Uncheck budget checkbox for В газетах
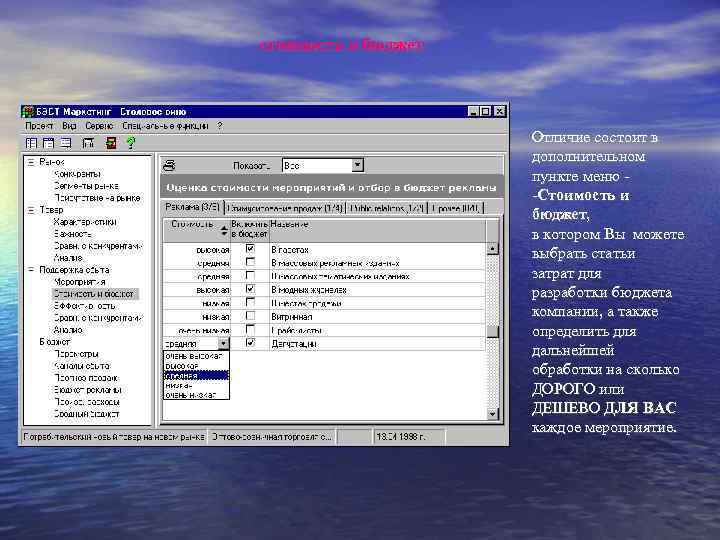The width and height of the screenshot is (720, 540). tap(250, 248)
